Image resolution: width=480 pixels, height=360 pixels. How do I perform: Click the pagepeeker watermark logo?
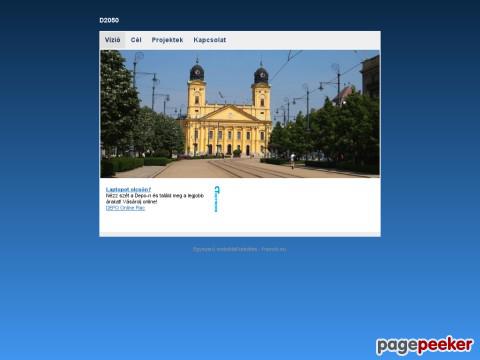pos(424,345)
